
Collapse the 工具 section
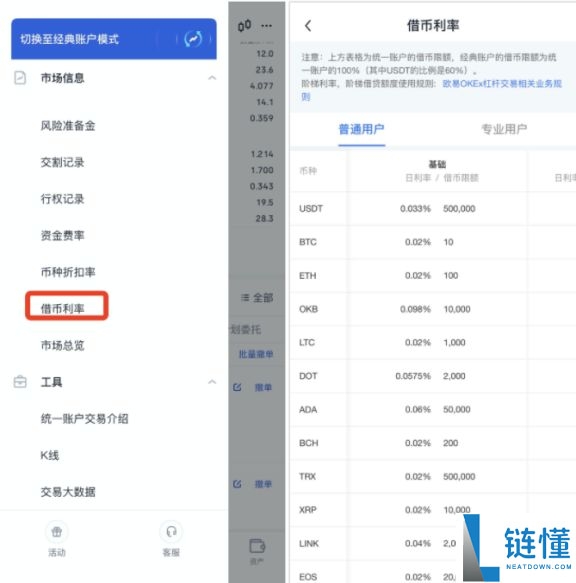(212, 382)
